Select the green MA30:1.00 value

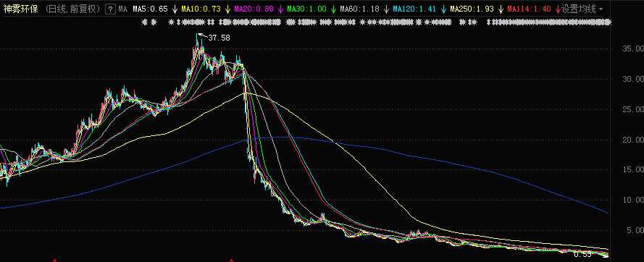[x=307, y=9]
